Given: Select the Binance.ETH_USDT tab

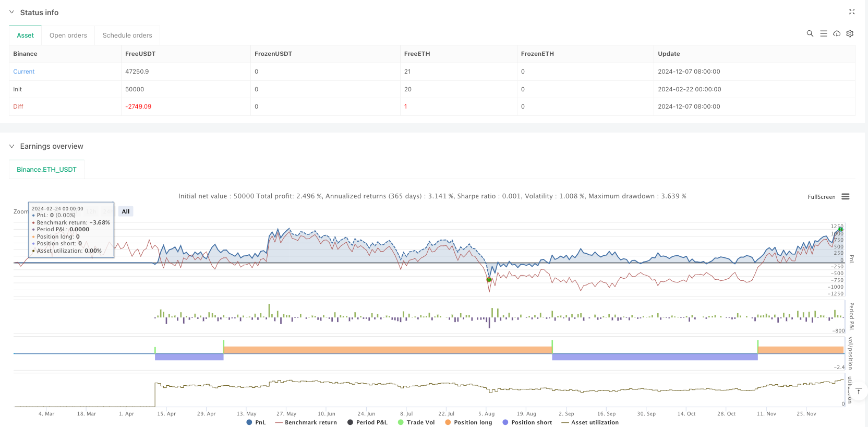Looking at the screenshot, I should pos(46,170).
